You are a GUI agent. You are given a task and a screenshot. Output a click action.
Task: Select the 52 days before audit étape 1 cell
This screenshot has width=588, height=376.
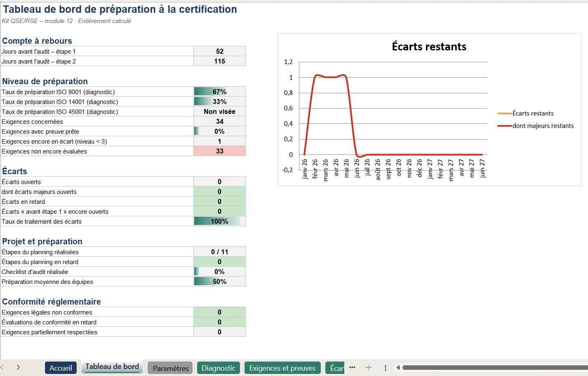tap(219, 51)
